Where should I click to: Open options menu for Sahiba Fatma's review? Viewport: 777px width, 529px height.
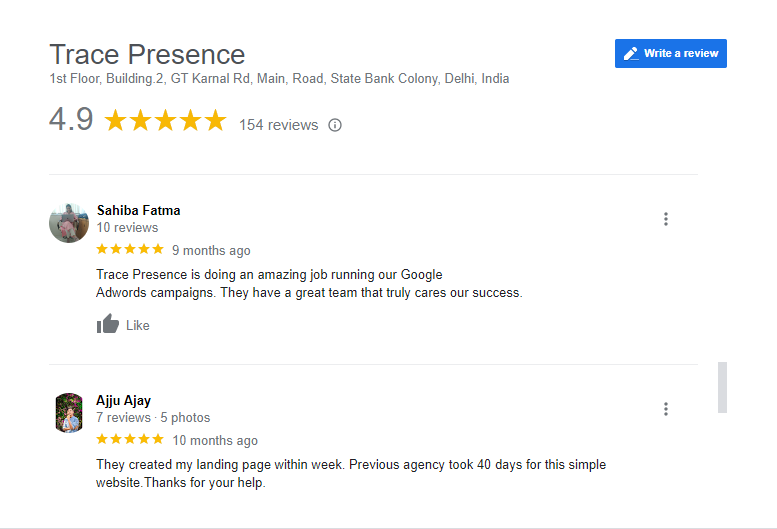pos(666,219)
